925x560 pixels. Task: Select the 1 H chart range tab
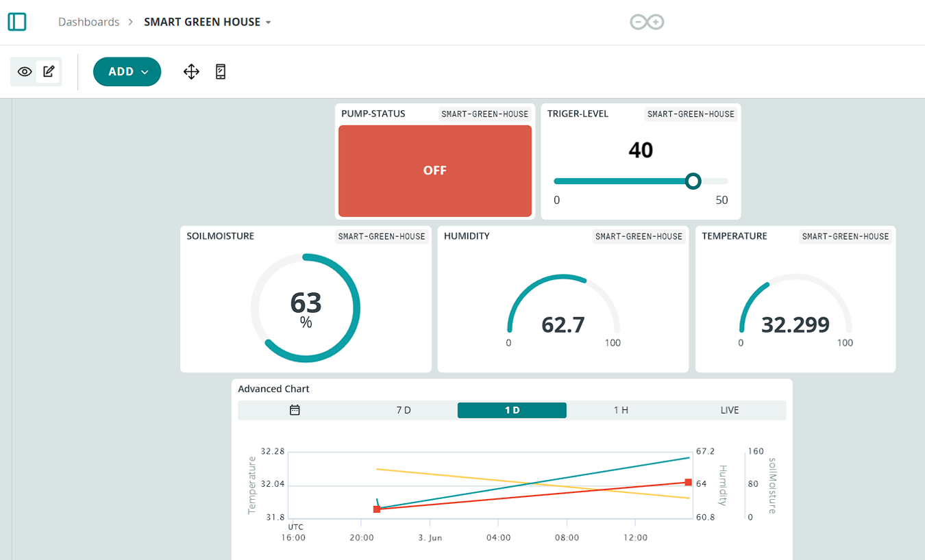621,410
